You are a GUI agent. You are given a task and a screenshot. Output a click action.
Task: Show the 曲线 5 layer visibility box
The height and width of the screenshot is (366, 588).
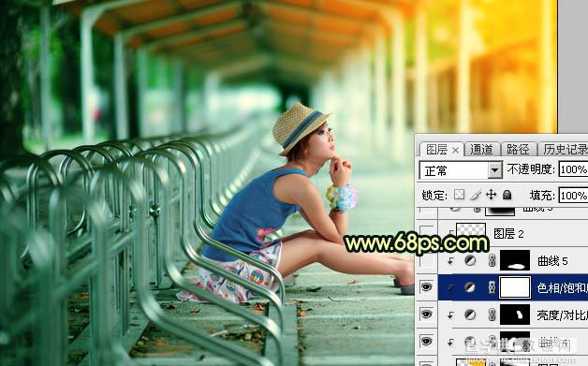426,260
